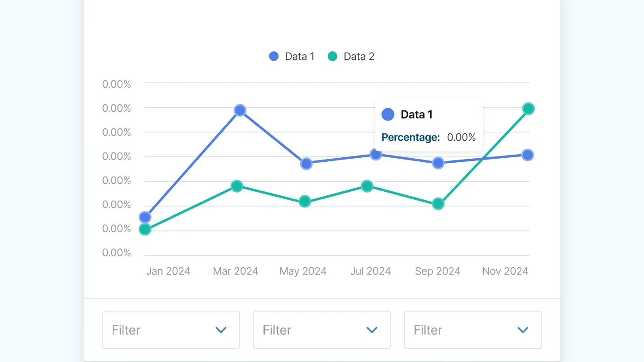Select the blue Data 1 point at Nov 2024

coord(528,155)
